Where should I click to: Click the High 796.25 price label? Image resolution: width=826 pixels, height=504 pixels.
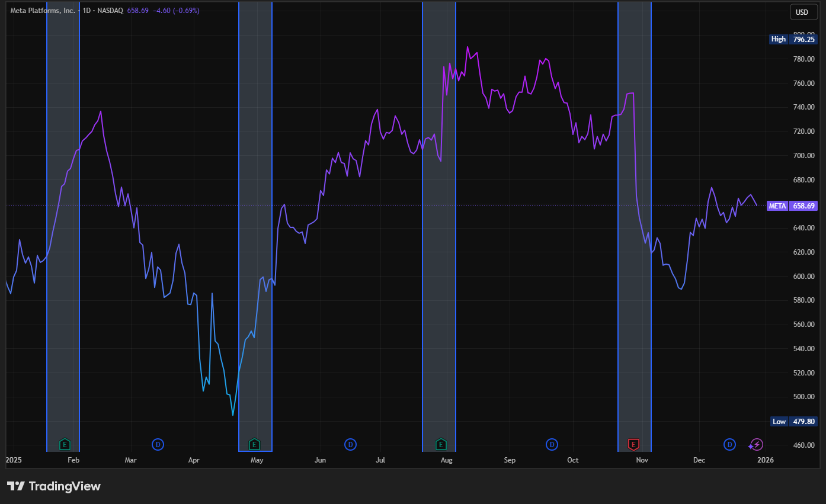coord(793,39)
